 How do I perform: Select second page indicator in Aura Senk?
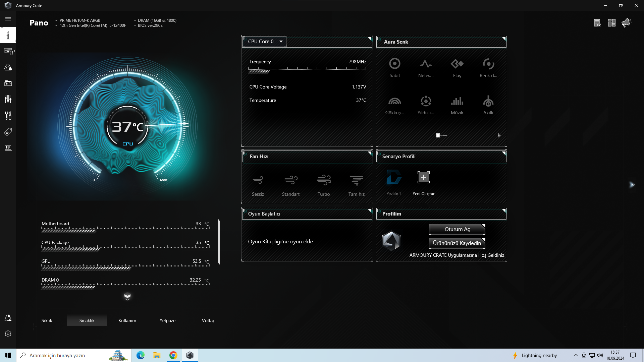[x=445, y=135]
